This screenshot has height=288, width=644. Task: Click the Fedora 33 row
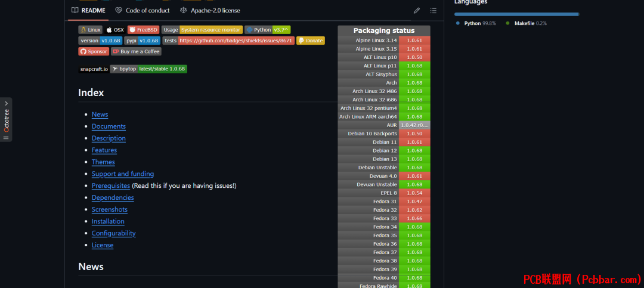[x=384, y=218]
